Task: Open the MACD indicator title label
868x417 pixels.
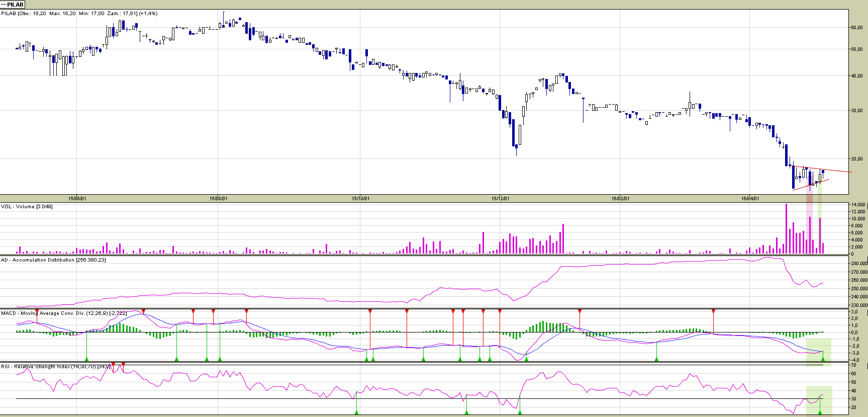Action: (63, 313)
